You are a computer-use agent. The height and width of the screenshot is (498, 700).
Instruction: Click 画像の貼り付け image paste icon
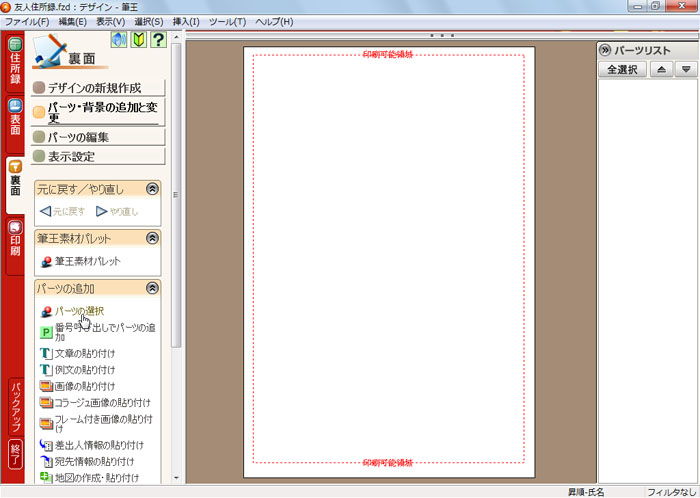[46, 386]
